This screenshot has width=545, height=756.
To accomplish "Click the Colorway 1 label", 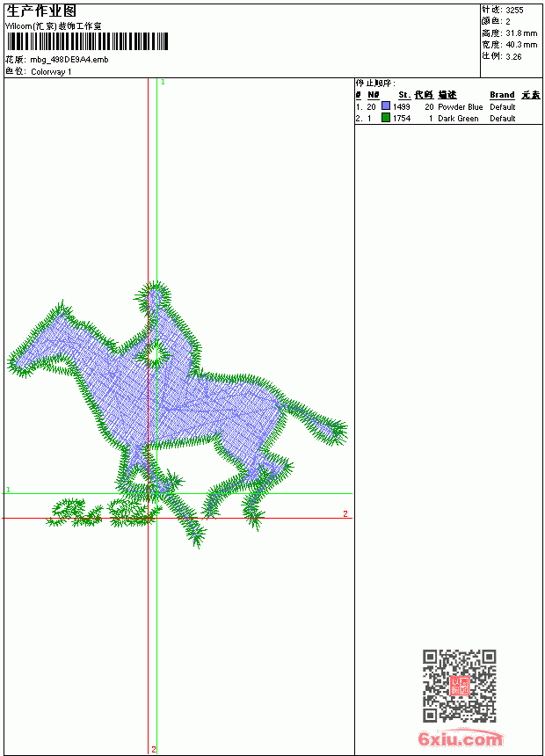I will (51, 72).
